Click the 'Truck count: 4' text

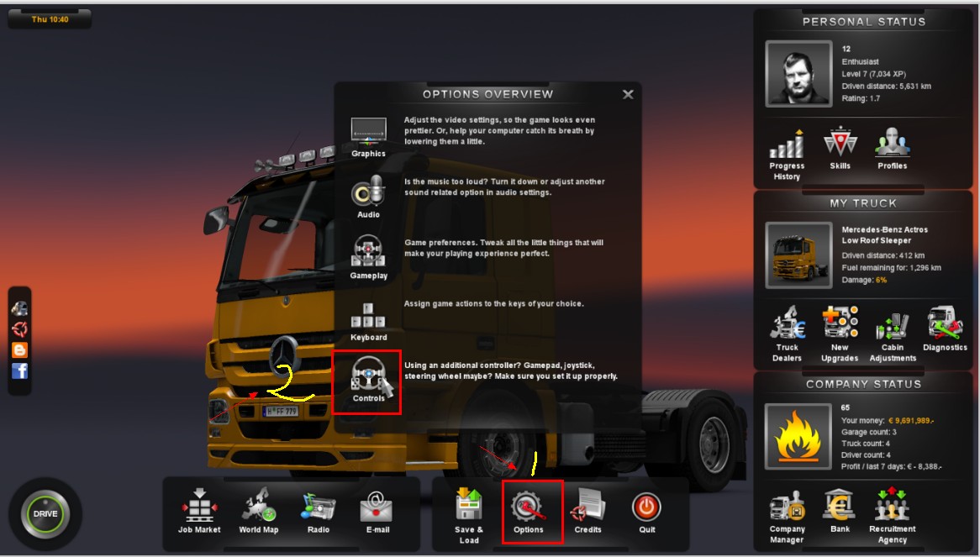866,444
